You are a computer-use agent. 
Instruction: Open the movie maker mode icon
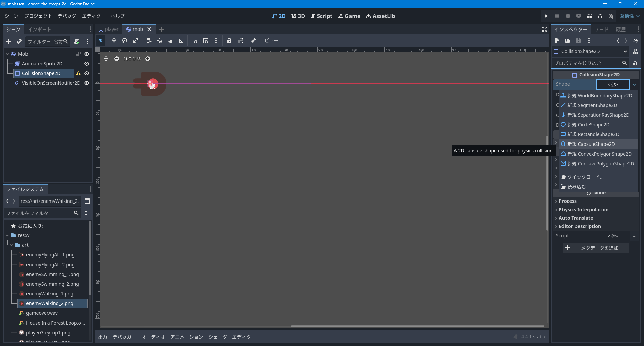[611, 16]
